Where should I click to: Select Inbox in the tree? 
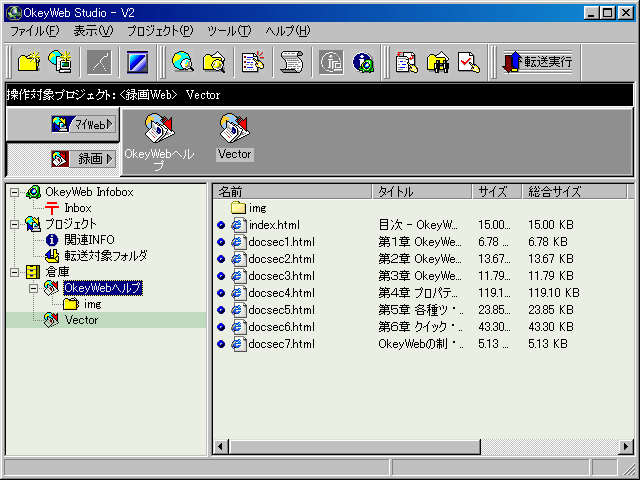click(78, 208)
